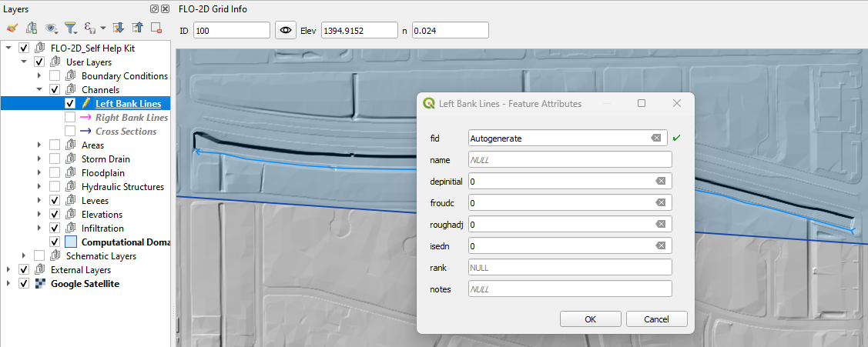868x347 pixels.
Task: Toggle off the Levees group checkbox
Action: click(55, 201)
